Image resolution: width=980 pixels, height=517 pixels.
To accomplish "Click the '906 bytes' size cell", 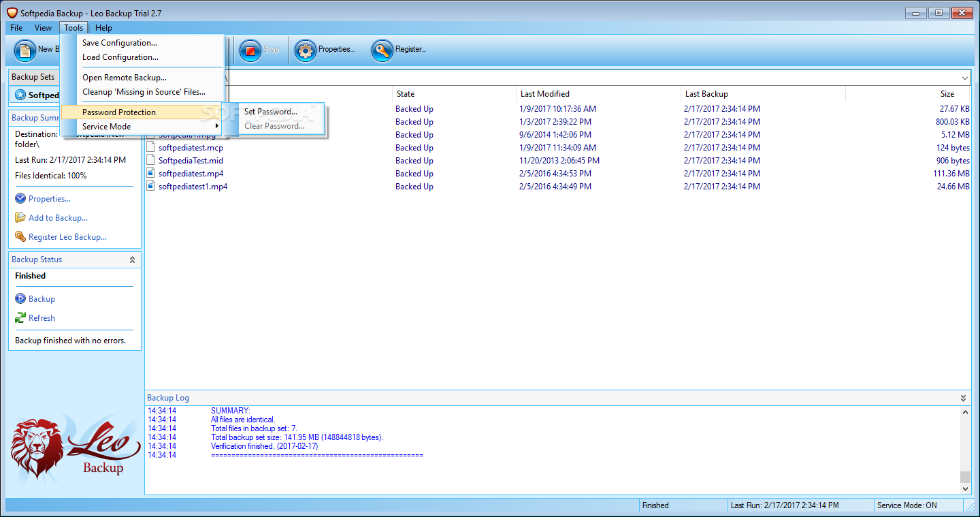I will (x=953, y=161).
